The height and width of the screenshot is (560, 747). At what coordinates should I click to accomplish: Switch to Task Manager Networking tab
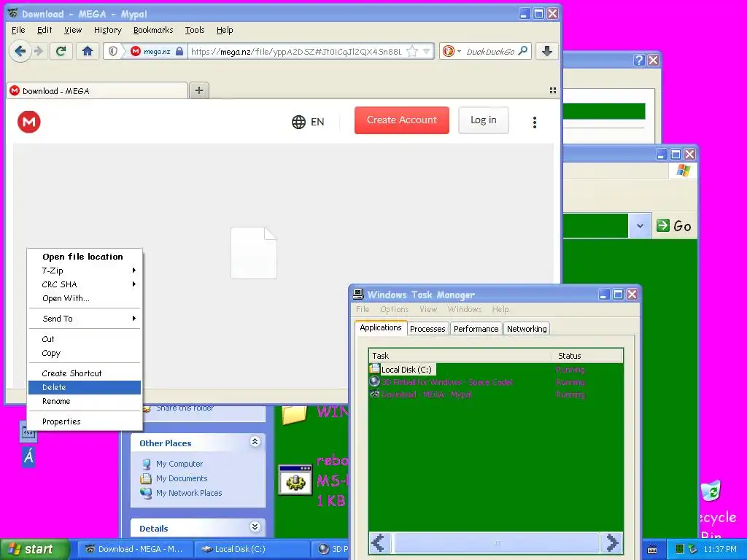527,329
